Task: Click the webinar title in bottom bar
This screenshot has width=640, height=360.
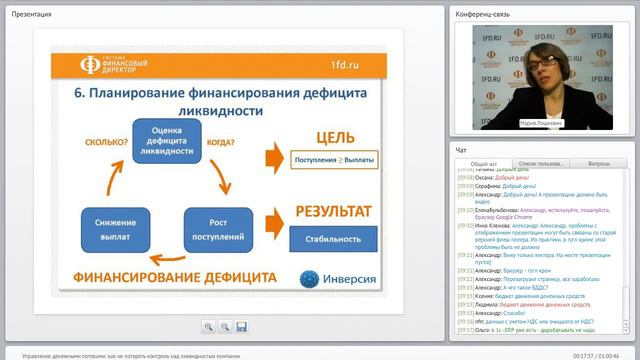Action: click(x=131, y=356)
